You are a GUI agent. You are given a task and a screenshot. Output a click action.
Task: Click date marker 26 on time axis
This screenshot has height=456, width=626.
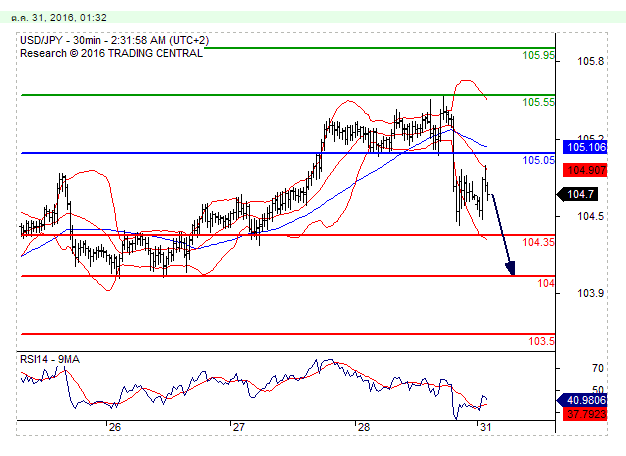[x=115, y=427]
